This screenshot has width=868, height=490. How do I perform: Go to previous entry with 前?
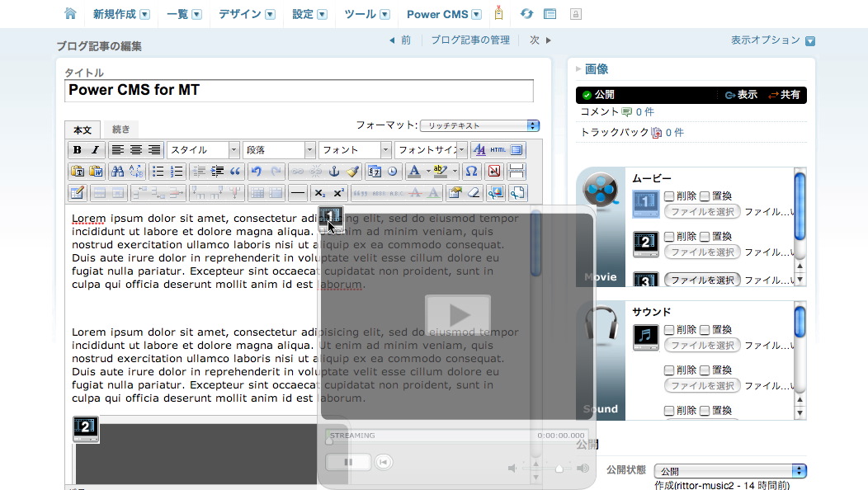(x=400, y=40)
